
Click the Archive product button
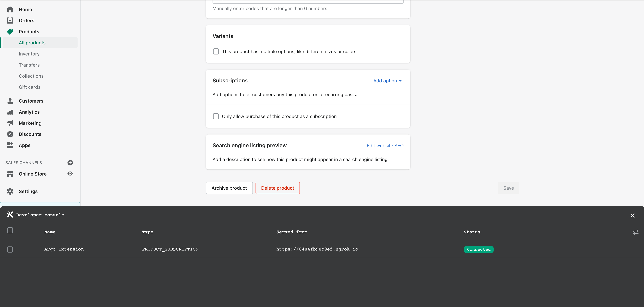(229, 188)
